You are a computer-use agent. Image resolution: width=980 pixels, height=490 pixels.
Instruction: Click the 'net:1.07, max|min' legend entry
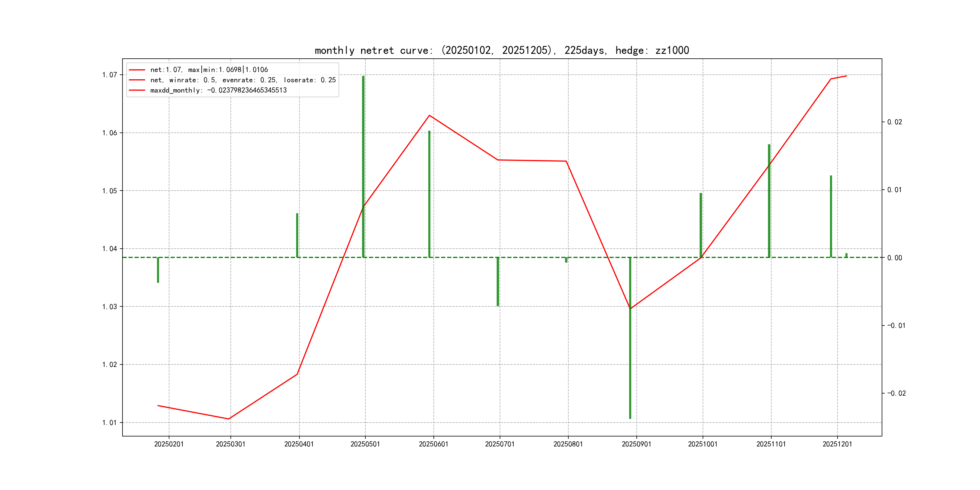click(209, 70)
